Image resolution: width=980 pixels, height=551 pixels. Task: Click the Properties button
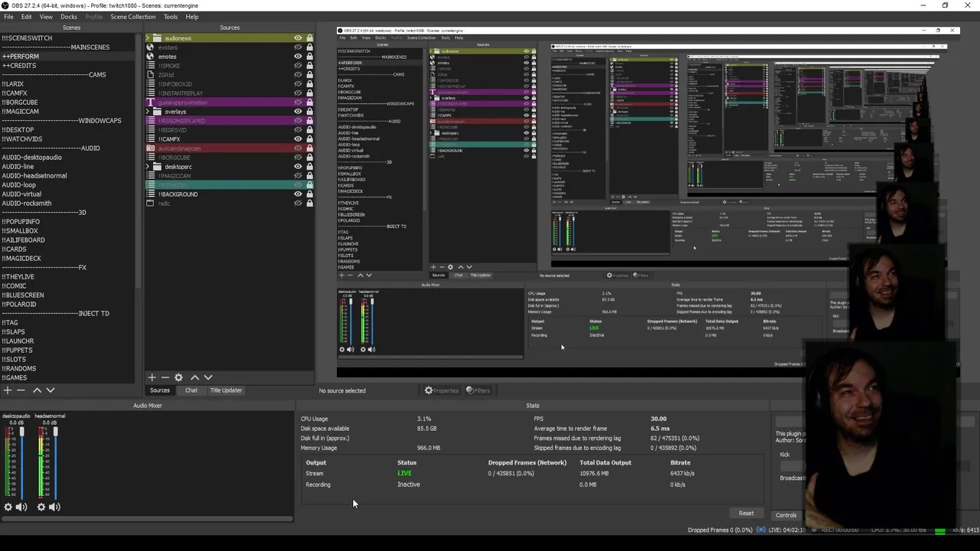(442, 390)
